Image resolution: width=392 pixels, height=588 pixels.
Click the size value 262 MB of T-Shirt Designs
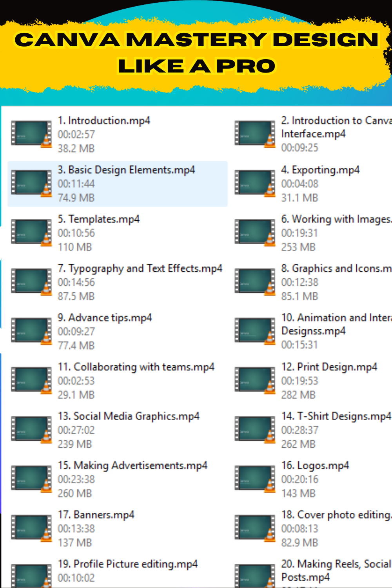pos(298,445)
